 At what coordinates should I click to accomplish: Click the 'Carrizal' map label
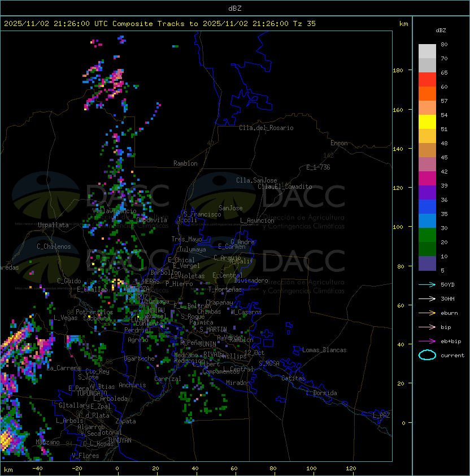(168, 379)
